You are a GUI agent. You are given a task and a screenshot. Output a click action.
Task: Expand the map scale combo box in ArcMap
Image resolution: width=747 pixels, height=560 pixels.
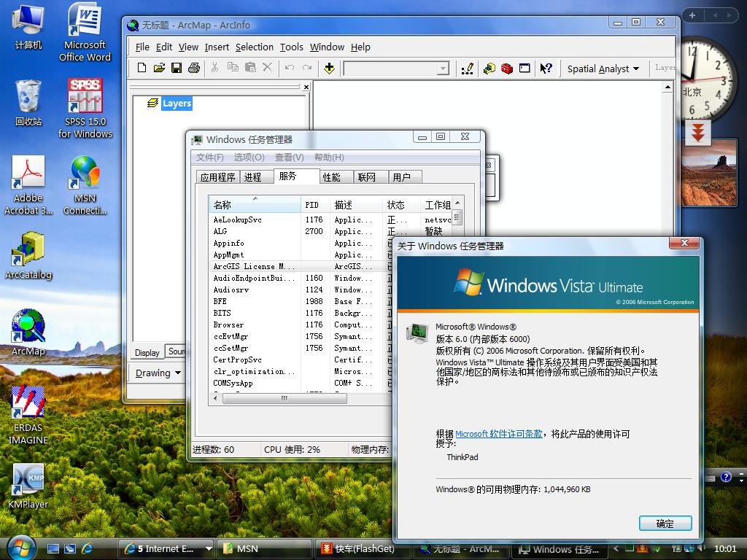[x=443, y=69]
